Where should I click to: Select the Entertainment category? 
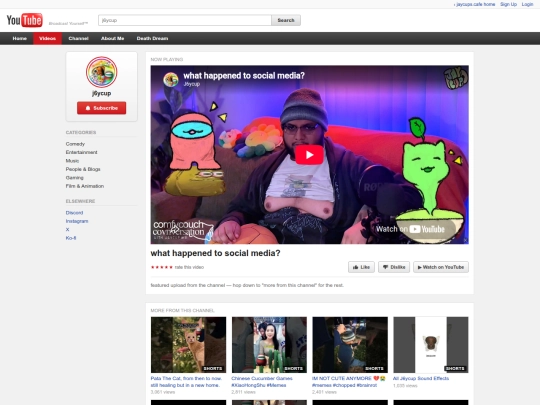pos(81,152)
